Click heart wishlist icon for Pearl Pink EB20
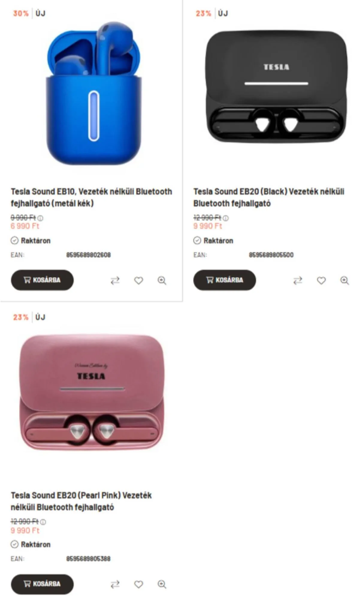 138,584
